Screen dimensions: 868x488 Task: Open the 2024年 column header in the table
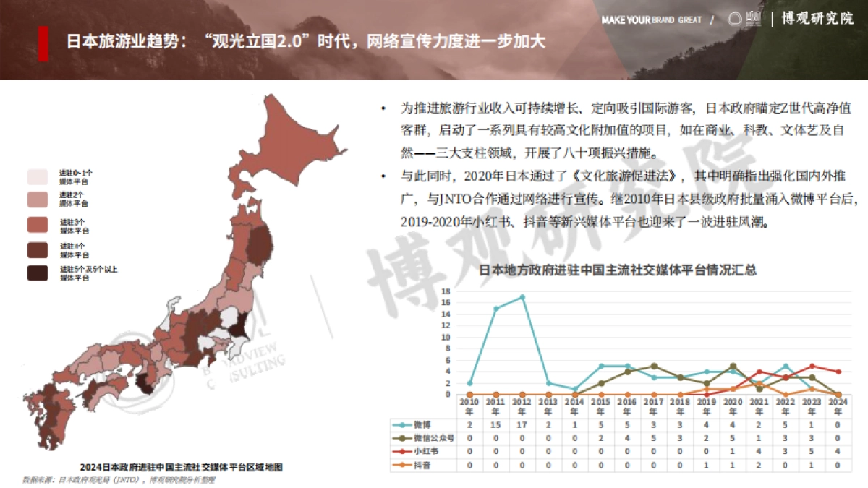(838, 406)
